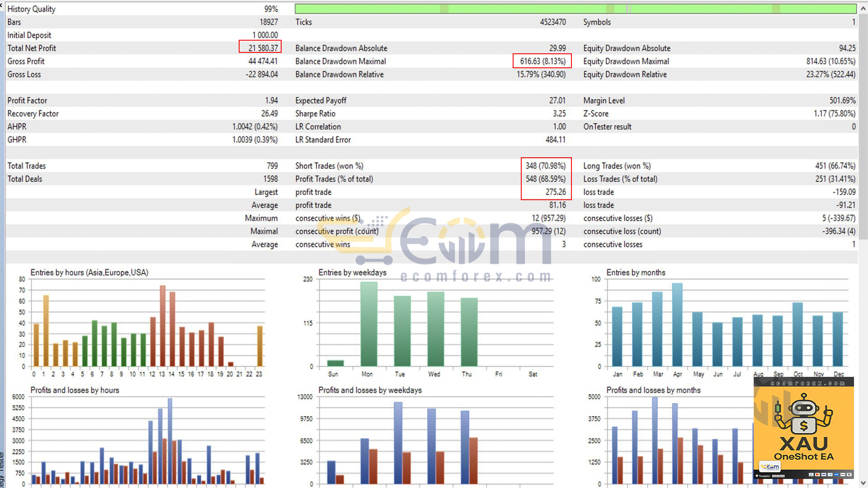The height and width of the screenshot is (488, 868).
Task: Click the average loss trade value -91.21
Action: [845, 205]
